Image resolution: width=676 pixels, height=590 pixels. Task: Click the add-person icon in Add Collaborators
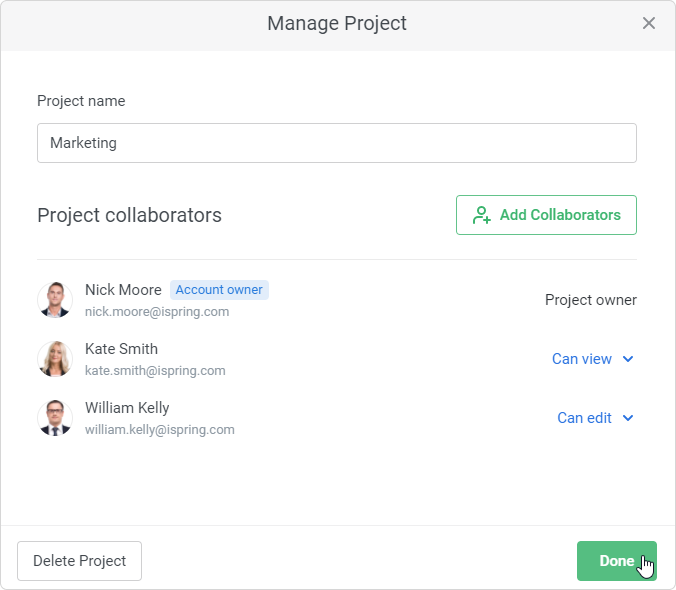point(482,215)
